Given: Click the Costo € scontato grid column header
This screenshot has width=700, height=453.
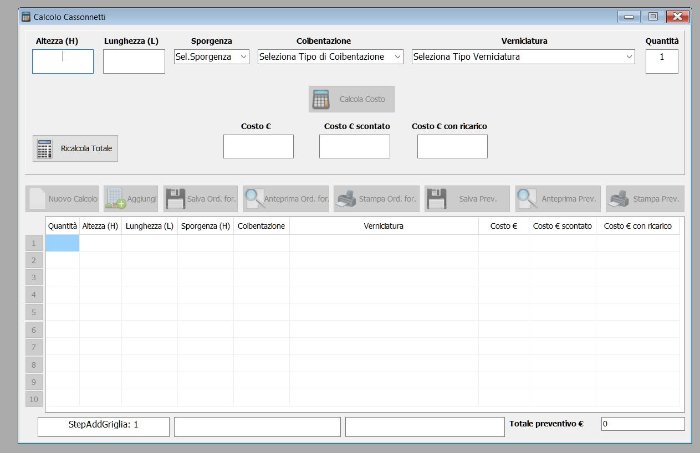Looking at the screenshot, I should point(562,226).
